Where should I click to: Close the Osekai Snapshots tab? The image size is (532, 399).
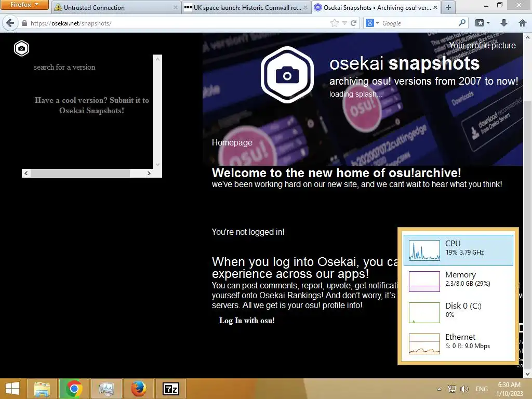(x=435, y=7)
